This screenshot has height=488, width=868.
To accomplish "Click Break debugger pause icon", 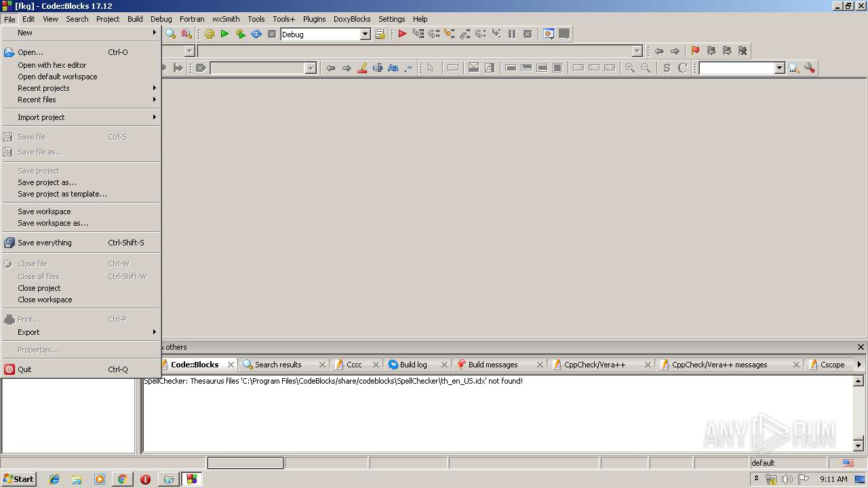I will [512, 34].
